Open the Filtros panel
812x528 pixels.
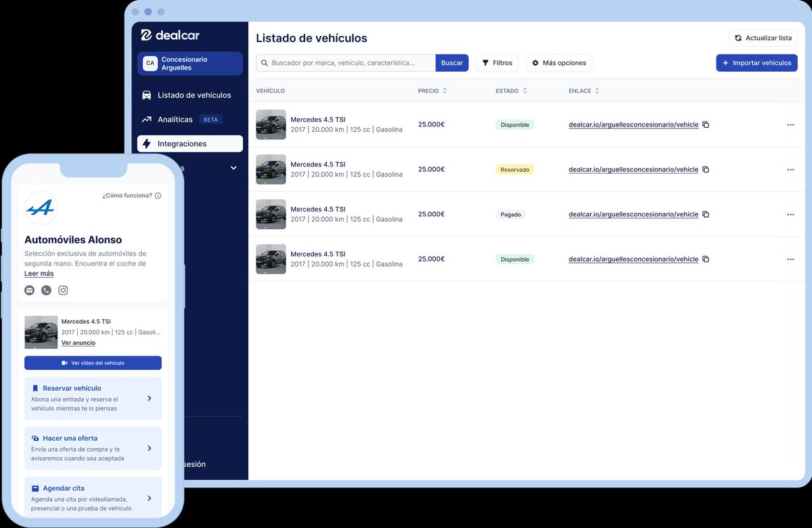(497, 63)
